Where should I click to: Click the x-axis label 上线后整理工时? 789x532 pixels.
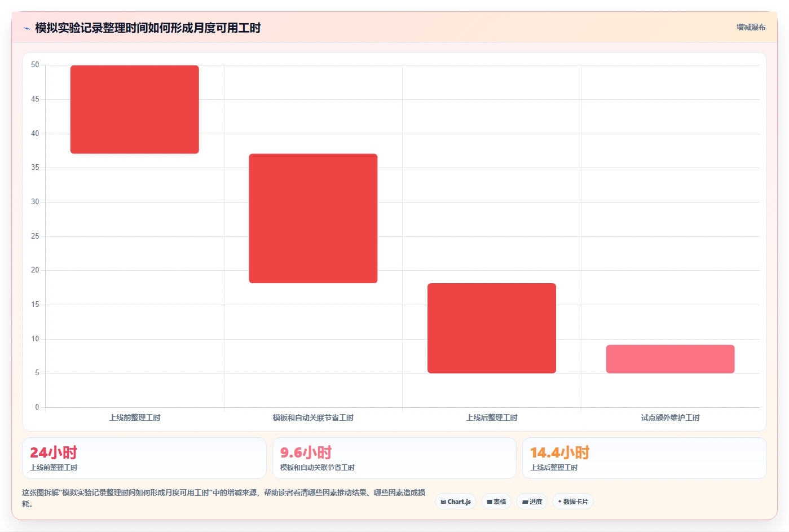point(492,417)
